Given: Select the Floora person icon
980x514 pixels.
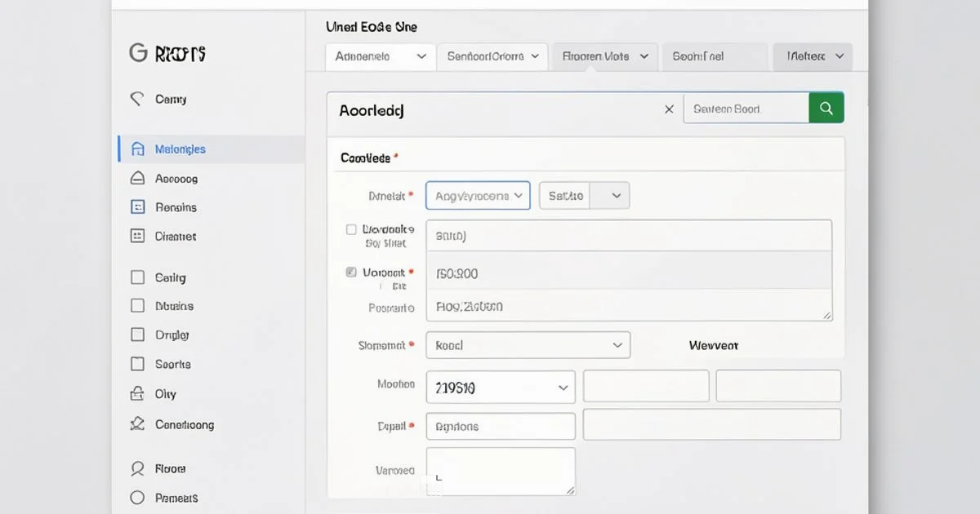Looking at the screenshot, I should (x=137, y=468).
